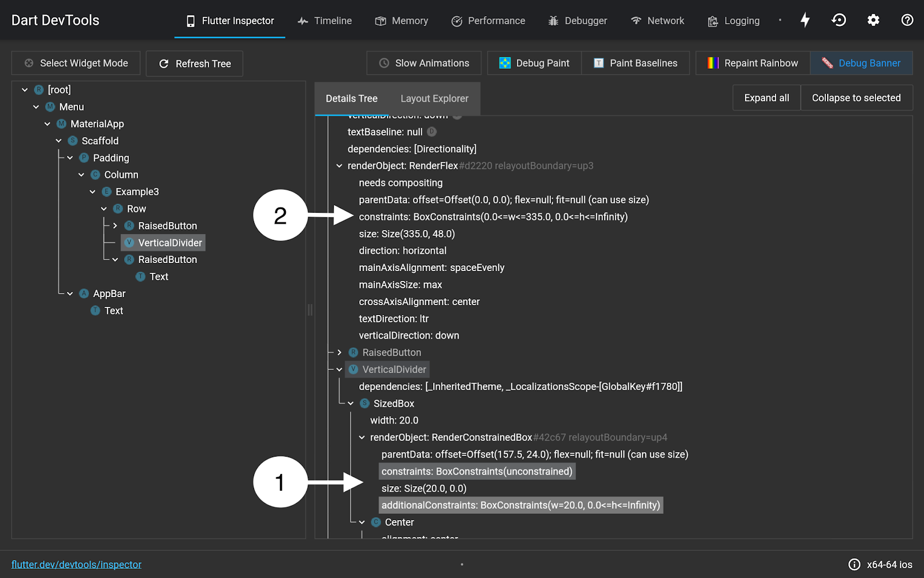
Task: Click the default-value badge beside textBaseline: null
Action: (431, 132)
